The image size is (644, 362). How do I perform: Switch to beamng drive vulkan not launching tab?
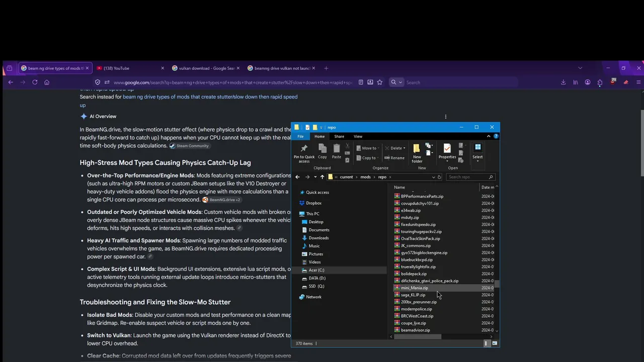click(281, 68)
